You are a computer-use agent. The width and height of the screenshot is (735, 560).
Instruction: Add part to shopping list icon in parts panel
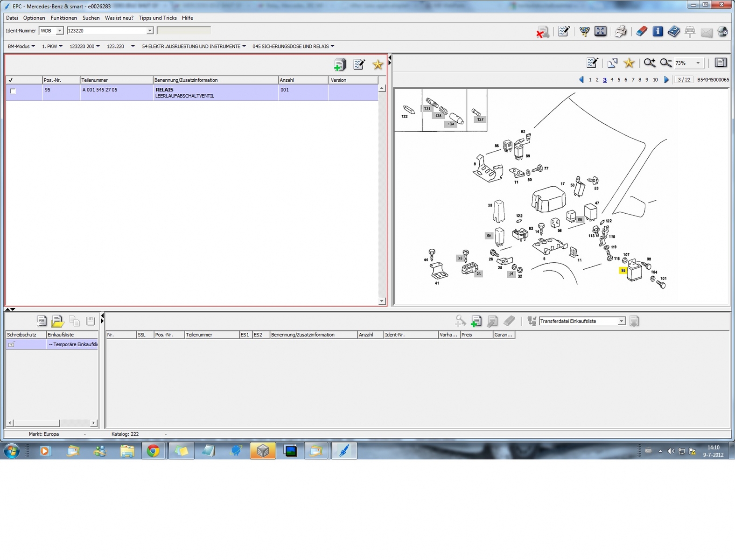point(340,64)
